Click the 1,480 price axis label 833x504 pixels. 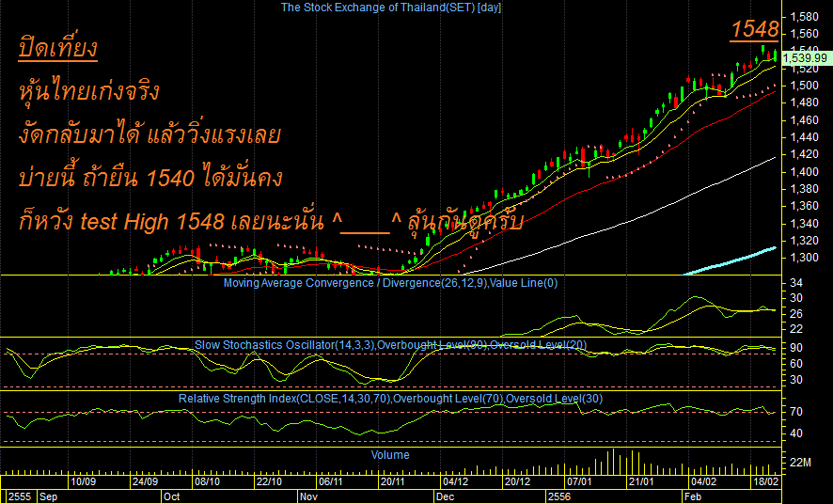coord(805,102)
